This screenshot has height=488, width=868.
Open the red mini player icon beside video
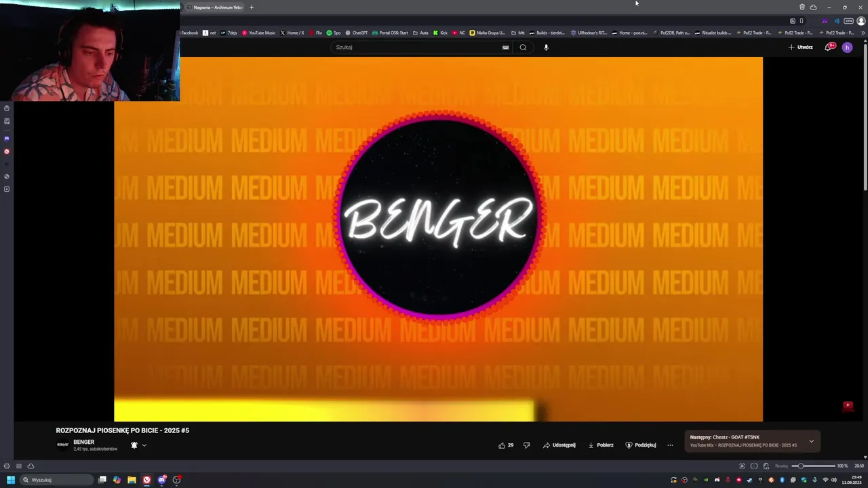pyautogui.click(x=848, y=405)
